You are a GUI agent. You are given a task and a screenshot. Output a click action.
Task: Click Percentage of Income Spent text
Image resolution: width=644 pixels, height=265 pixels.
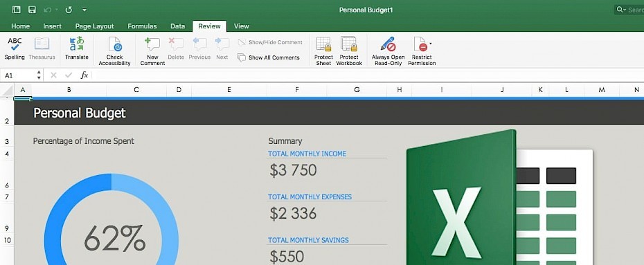83,141
